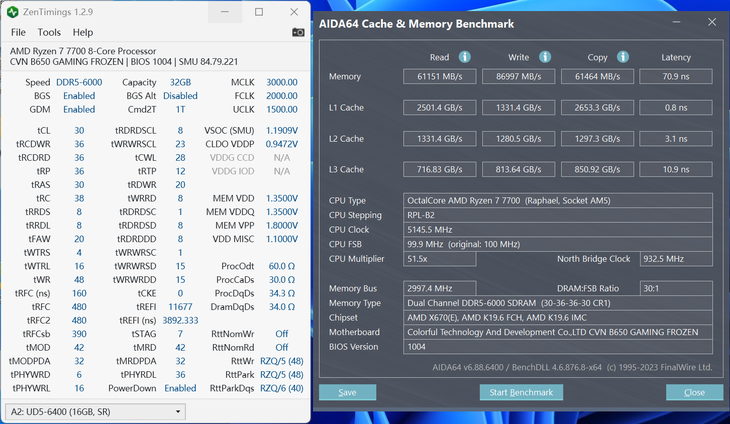Click the ZenTimings screenshot camera icon
Viewport: 730px width, 424px height.
point(298,32)
